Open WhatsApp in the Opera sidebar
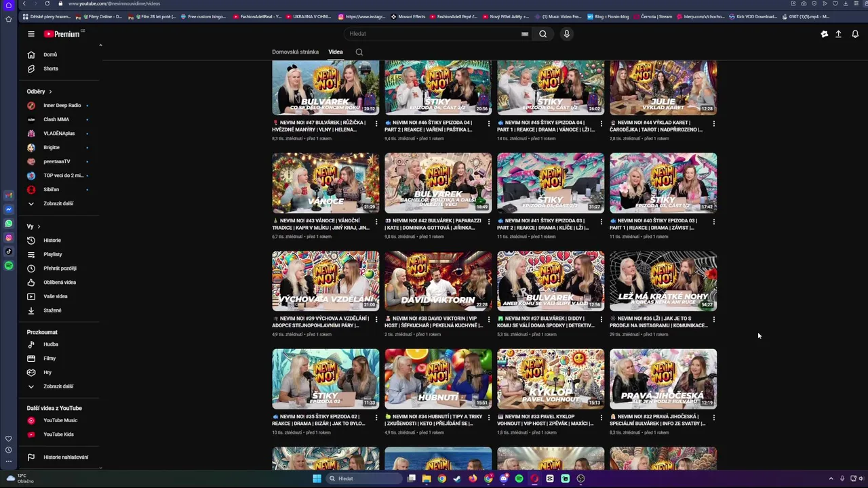The height and width of the screenshot is (488, 868). pyautogui.click(x=9, y=223)
